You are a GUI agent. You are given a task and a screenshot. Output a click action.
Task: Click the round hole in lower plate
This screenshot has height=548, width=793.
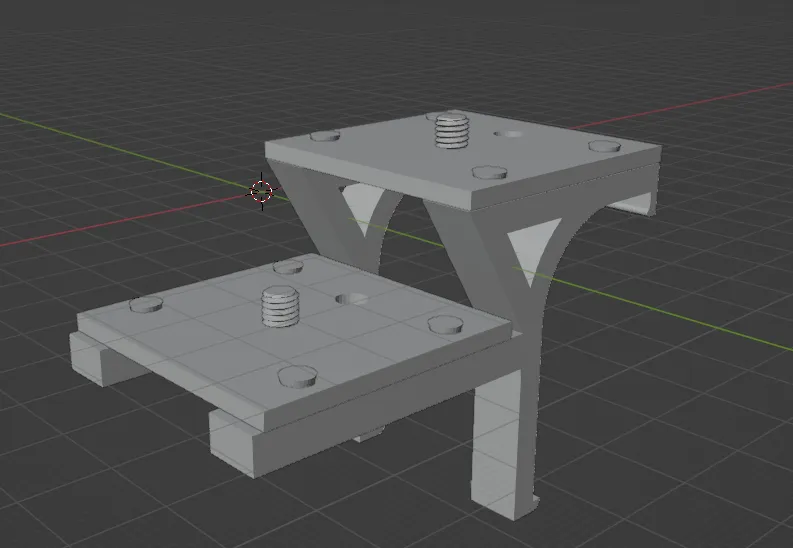pos(351,299)
